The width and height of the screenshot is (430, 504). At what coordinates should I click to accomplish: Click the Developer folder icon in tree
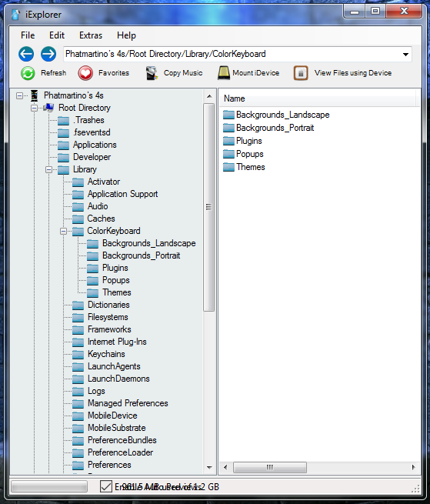tap(63, 157)
